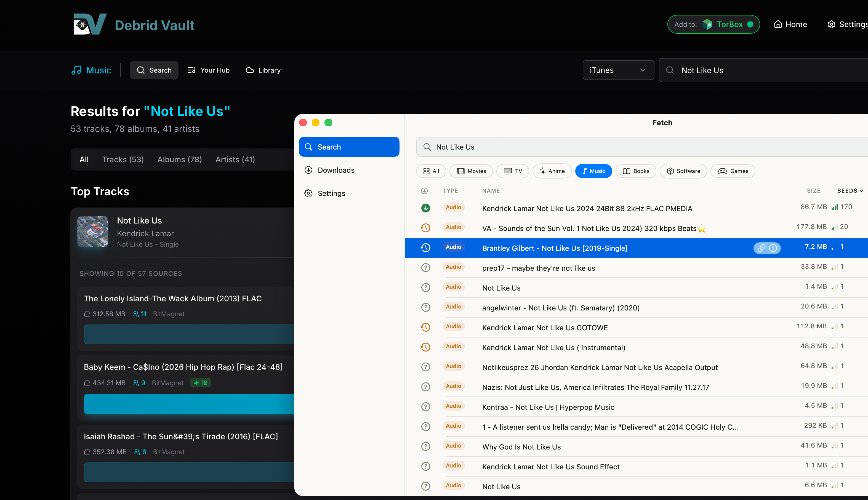Click status icon on Why God Is Not Like Us
Viewport: 868px width, 500px height.
[426, 446]
